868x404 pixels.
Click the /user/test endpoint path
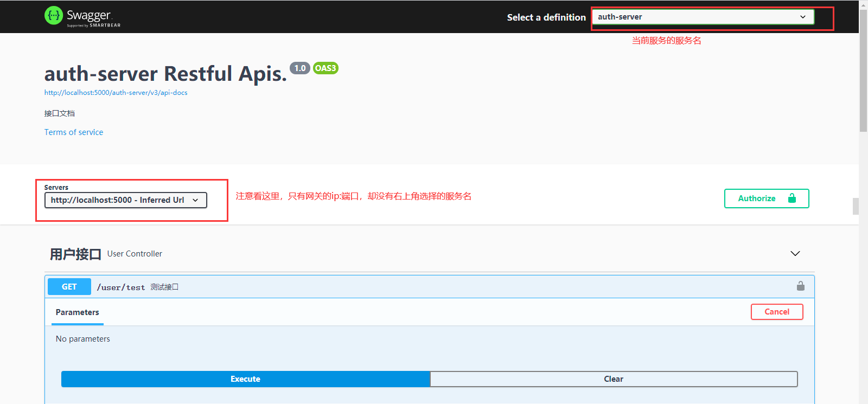click(121, 287)
